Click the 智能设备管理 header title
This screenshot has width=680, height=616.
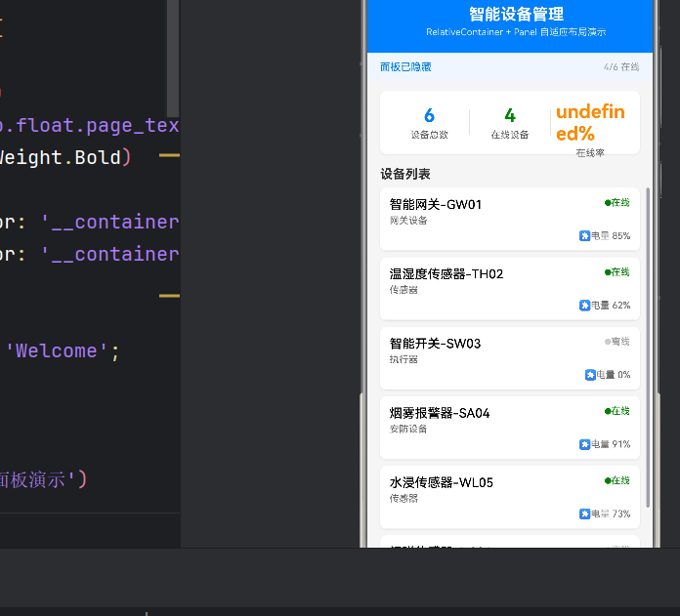click(516, 15)
